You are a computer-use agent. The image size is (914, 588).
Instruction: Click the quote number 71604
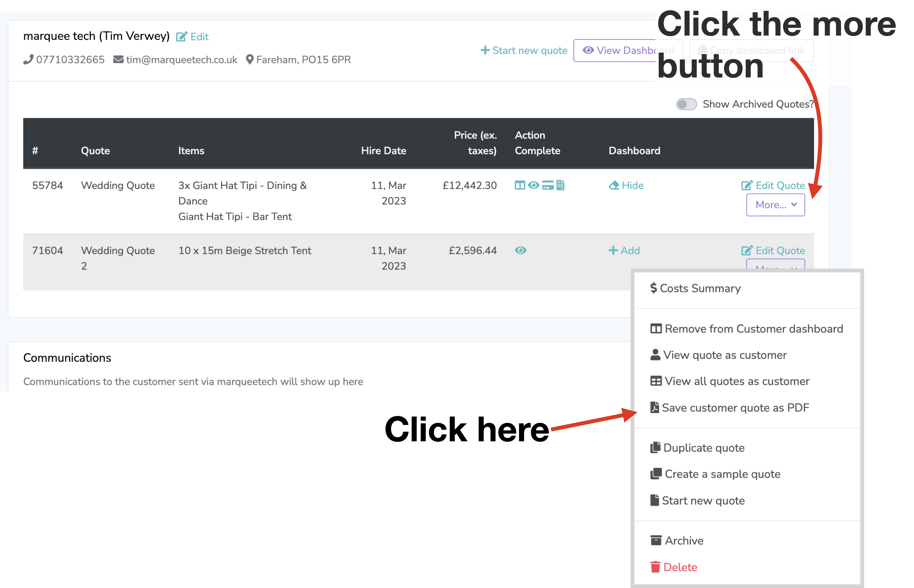(47, 250)
